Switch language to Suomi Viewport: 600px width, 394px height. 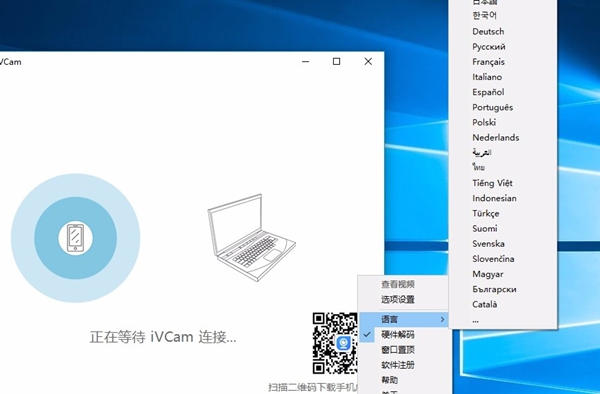point(503,229)
